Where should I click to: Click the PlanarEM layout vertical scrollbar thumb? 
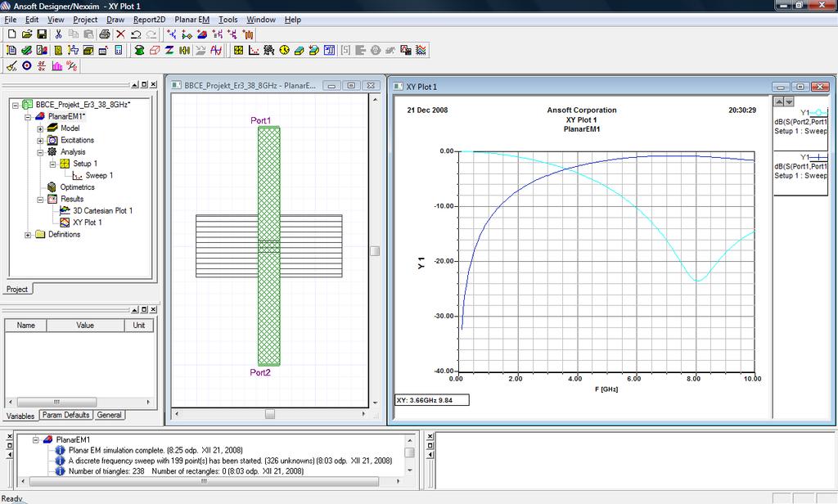[375, 251]
